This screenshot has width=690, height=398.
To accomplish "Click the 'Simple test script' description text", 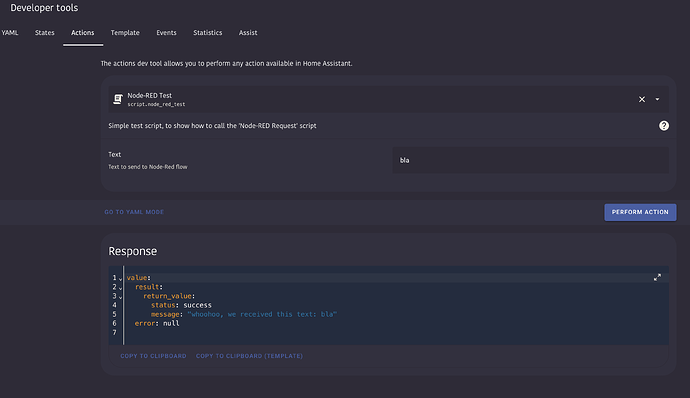I will (x=212, y=126).
